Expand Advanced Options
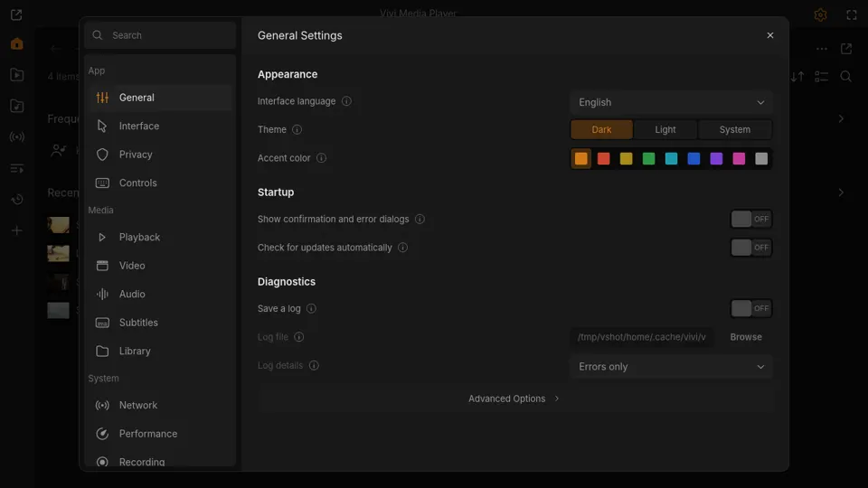868x488 pixels. tap(514, 399)
